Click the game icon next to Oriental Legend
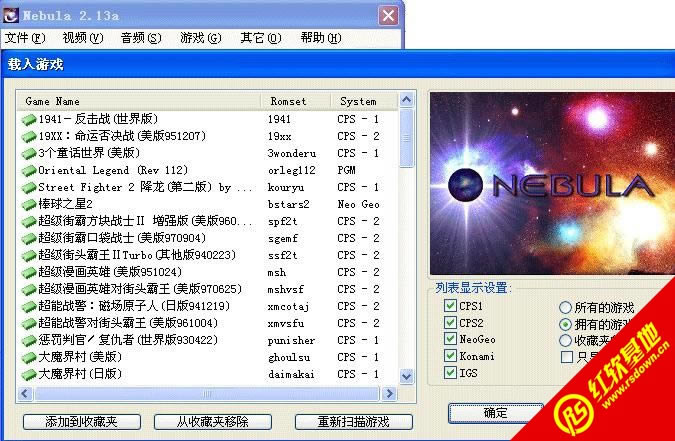675x441 pixels. click(29, 170)
